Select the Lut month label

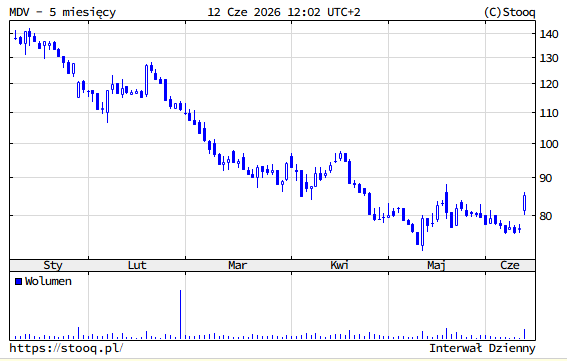(x=137, y=265)
